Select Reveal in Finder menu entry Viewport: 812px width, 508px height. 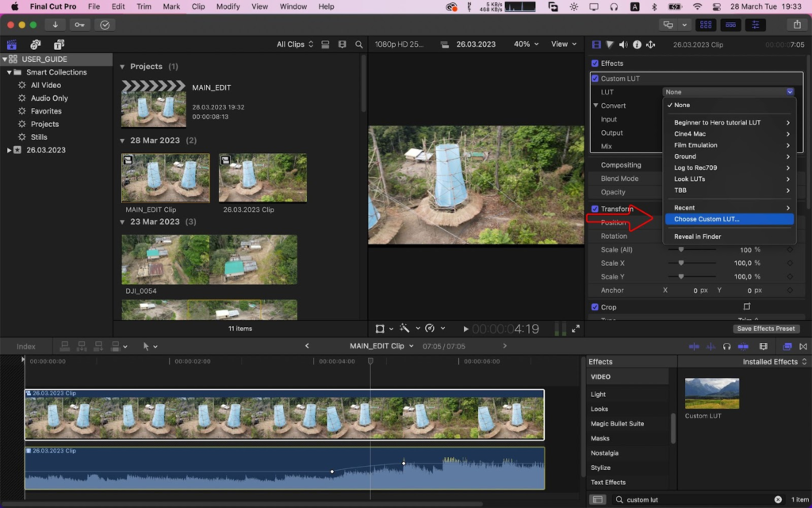pyautogui.click(x=730, y=237)
